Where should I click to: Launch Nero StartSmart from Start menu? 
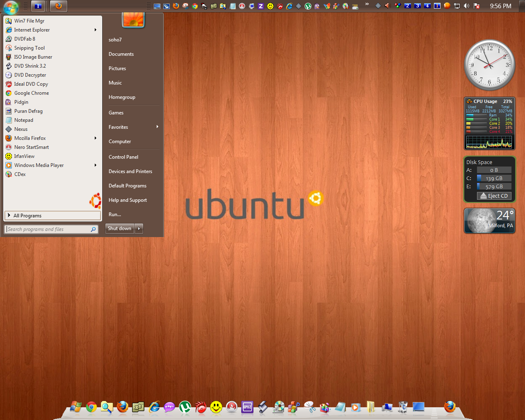[52, 147]
